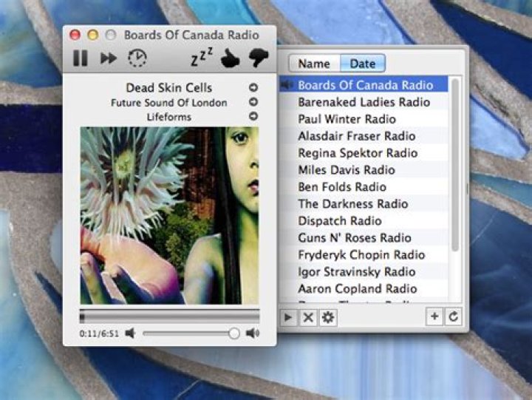The height and width of the screenshot is (400, 532).
Task: Select Miles Davis Radio station
Action: [x=364, y=170]
